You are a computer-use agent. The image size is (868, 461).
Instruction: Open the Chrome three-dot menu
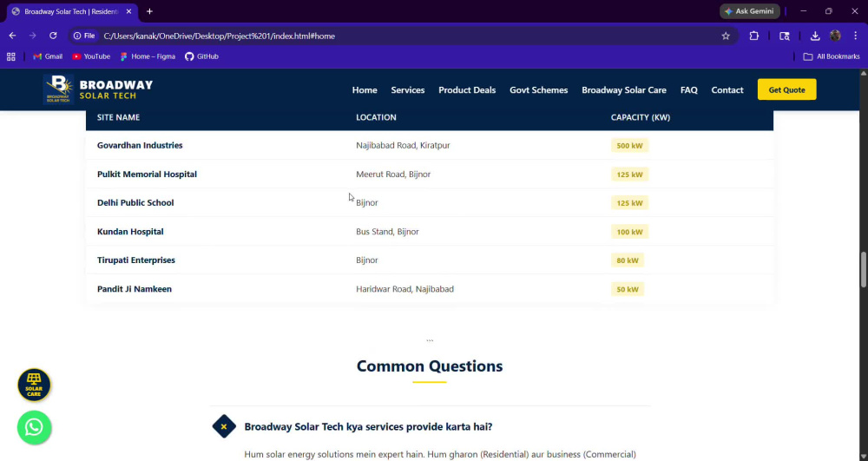tap(855, 36)
